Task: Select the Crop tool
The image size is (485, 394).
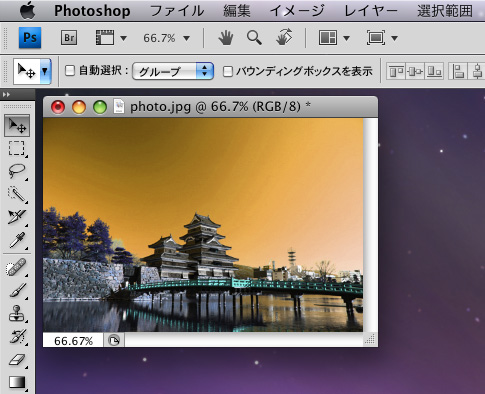Action: [17, 216]
